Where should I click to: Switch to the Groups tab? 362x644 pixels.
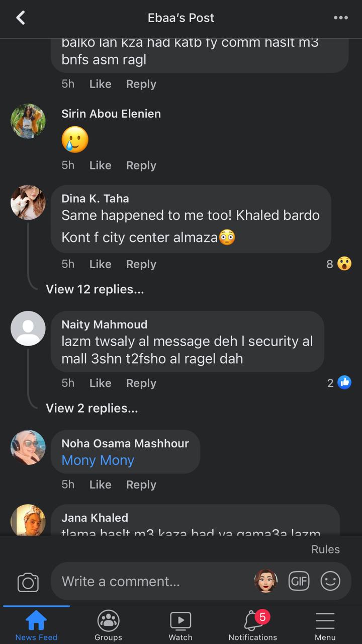point(108,626)
